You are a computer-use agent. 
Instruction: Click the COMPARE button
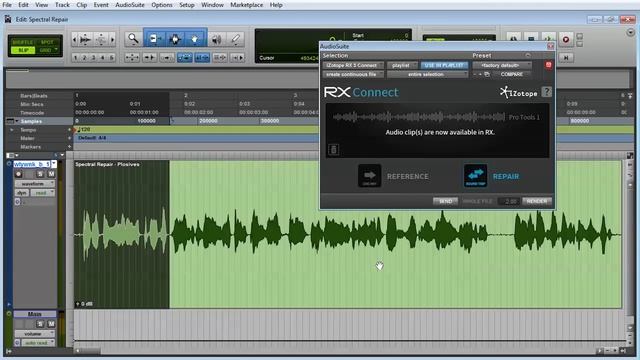tap(511, 74)
